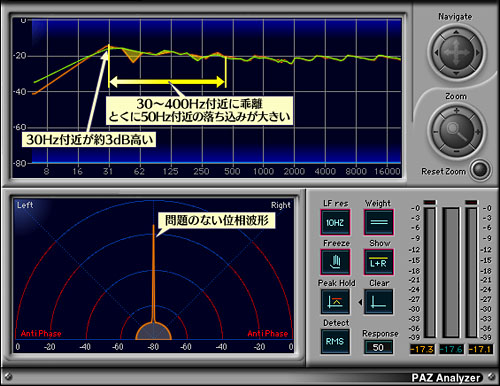Screen dimensions: 500x386
Task: Click the -17.3 left peak readout
Action: click(x=422, y=349)
